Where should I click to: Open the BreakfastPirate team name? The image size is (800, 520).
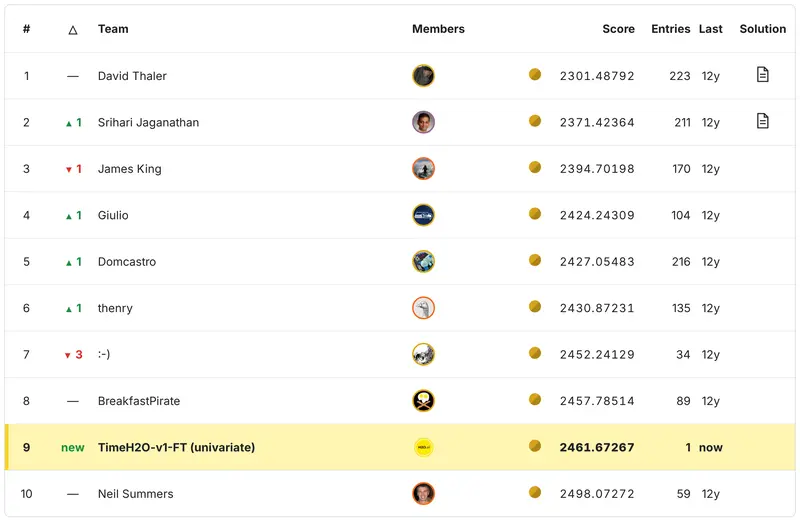[139, 401]
